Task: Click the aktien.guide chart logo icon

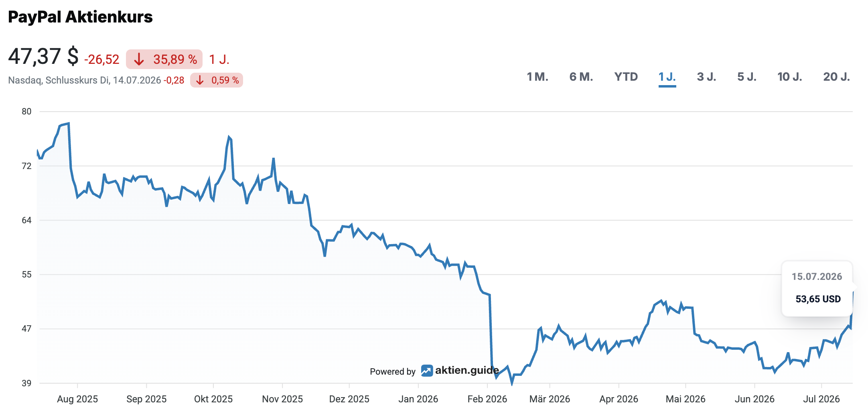Action: [x=427, y=371]
